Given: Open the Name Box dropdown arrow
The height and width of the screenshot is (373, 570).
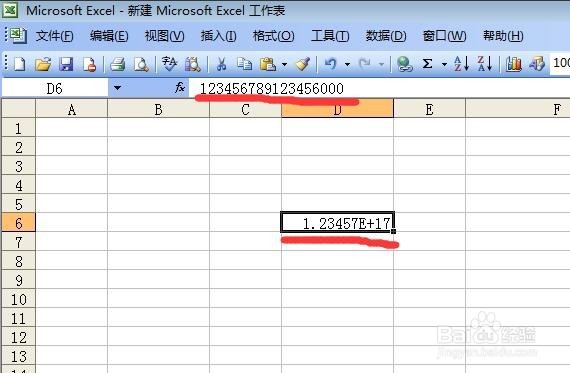Looking at the screenshot, I should click(117, 88).
